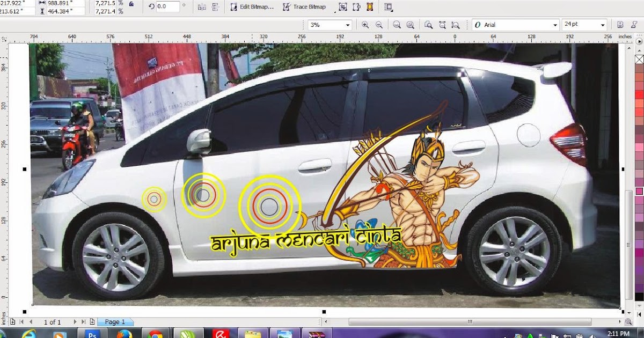Click the 2:11 PM system clock
This screenshot has height=338, width=644.
click(x=619, y=333)
